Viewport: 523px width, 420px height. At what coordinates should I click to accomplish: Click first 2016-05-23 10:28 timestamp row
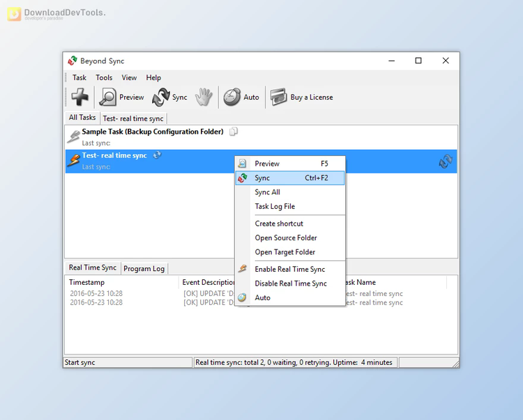(96, 293)
